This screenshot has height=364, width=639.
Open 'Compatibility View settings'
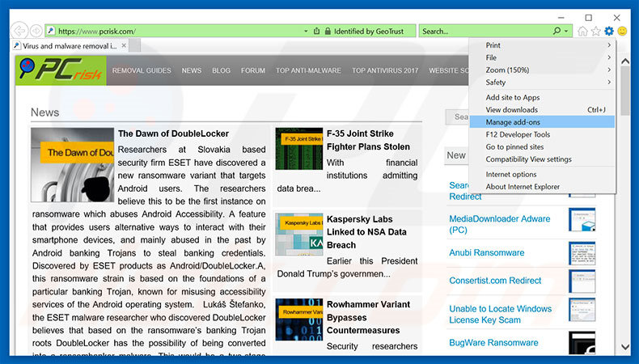click(542, 159)
